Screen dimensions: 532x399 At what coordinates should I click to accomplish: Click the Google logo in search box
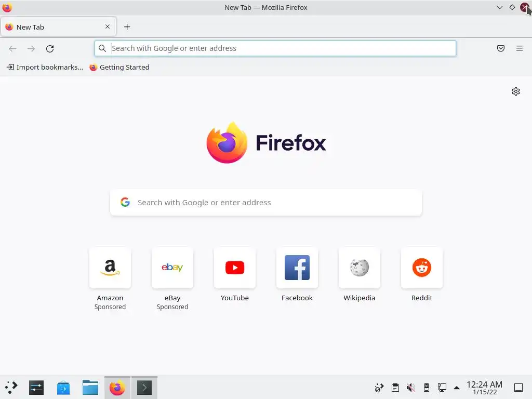pyautogui.click(x=125, y=202)
